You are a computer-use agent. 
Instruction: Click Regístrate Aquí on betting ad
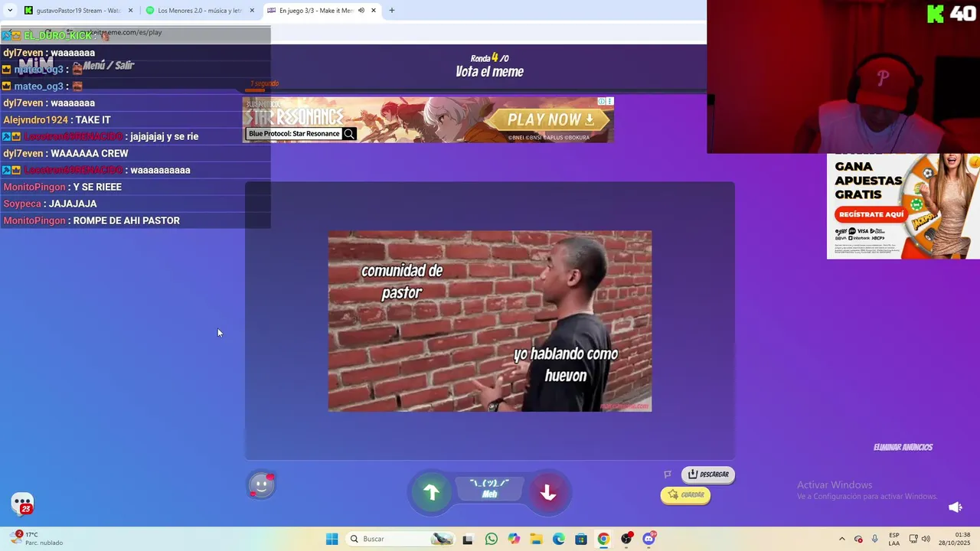click(871, 214)
